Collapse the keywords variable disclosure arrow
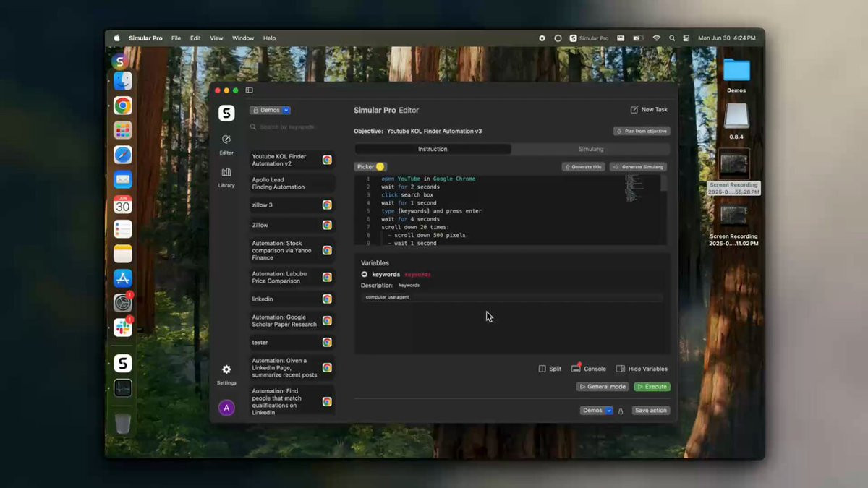The height and width of the screenshot is (488, 868). tap(365, 275)
